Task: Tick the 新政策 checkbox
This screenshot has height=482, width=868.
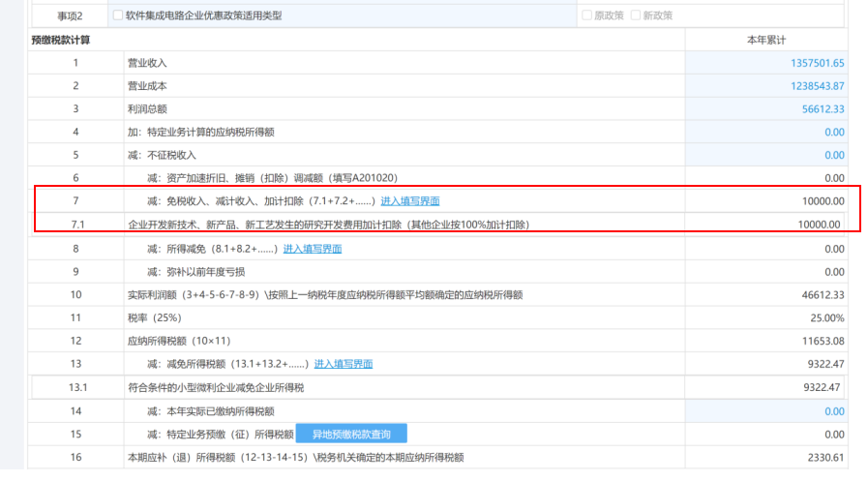Action: pyautogui.click(x=635, y=15)
